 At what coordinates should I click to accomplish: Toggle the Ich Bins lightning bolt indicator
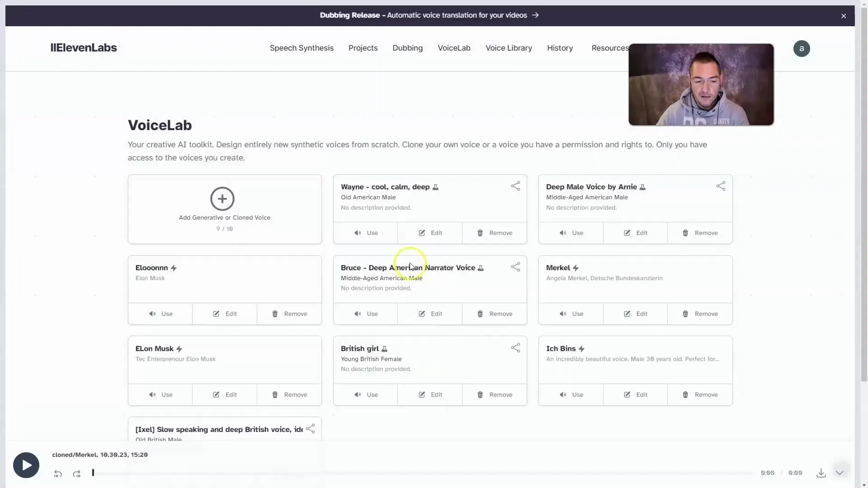point(582,348)
